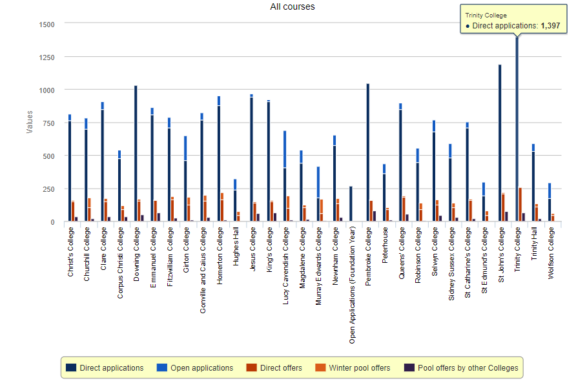Image resolution: width=576 pixels, height=392 pixels.
Task: Click the Christ's College axis label
Action: [x=70, y=252]
